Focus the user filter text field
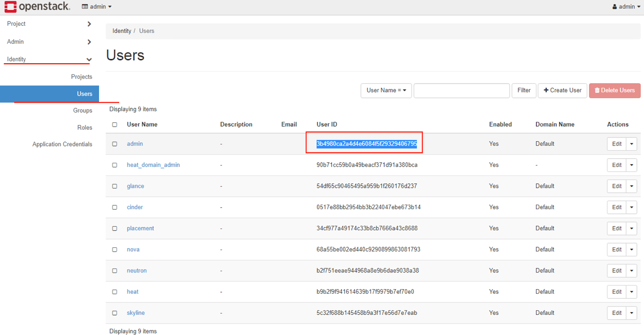The height and width of the screenshot is (335, 644). click(x=462, y=91)
